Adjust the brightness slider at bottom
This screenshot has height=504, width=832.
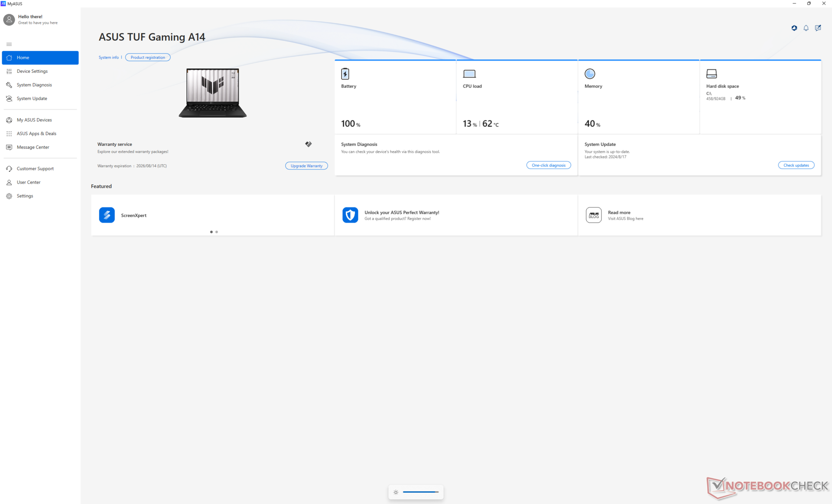(420, 492)
